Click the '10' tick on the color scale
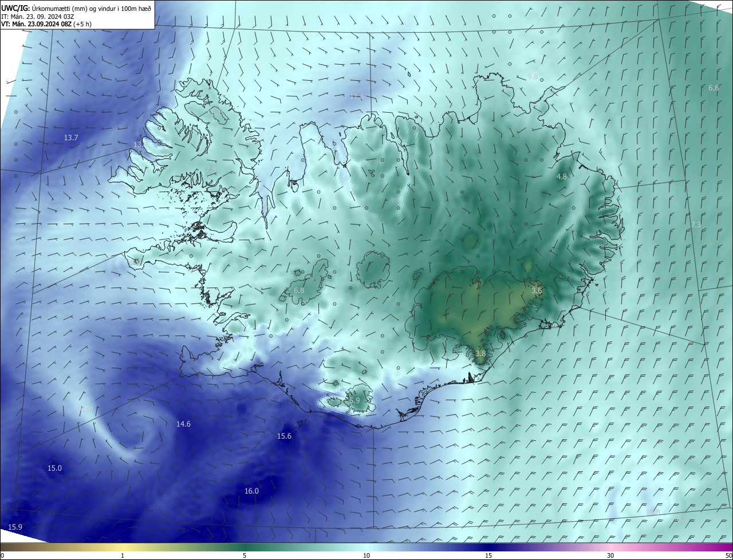 (366, 555)
